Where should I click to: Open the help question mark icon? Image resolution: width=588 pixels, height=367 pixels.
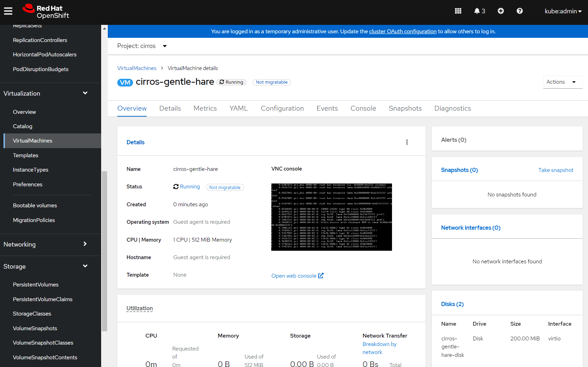tap(519, 11)
